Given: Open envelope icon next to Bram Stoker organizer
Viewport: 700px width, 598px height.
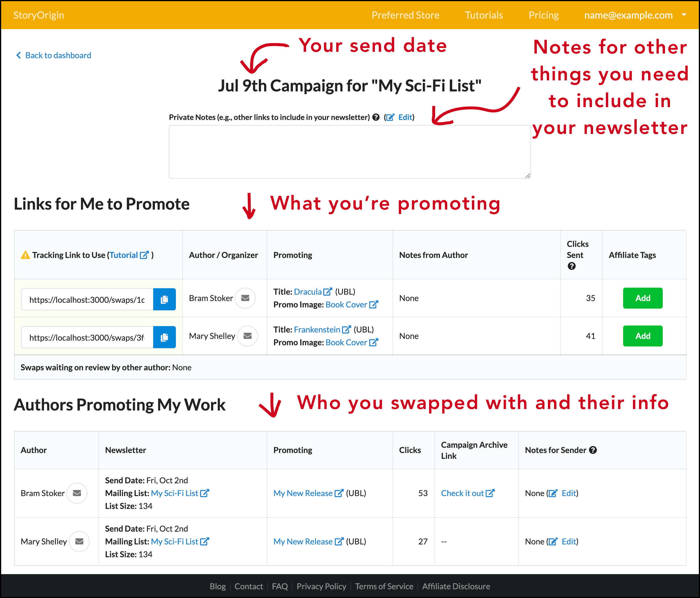Looking at the screenshot, I should 245,298.
